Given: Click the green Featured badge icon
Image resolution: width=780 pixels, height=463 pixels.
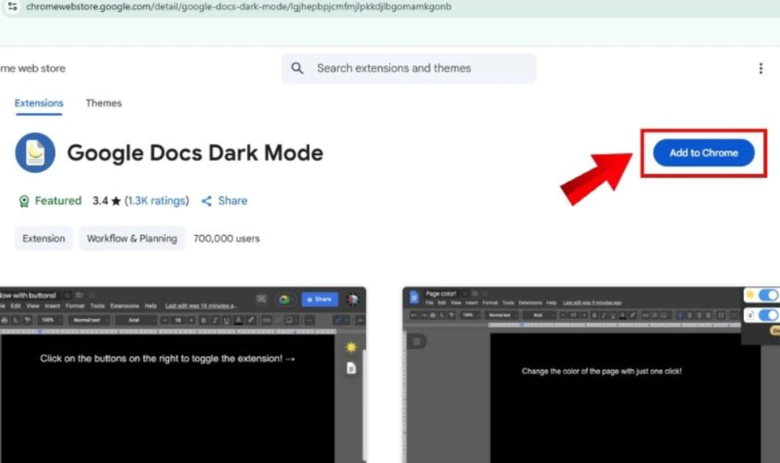Looking at the screenshot, I should (24, 201).
